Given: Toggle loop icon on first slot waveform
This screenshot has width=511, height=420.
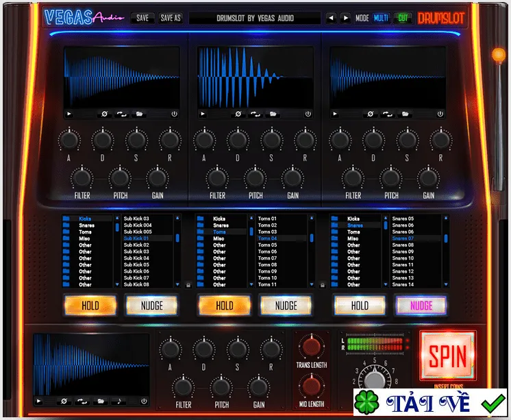Looking at the screenshot, I should (121, 114).
